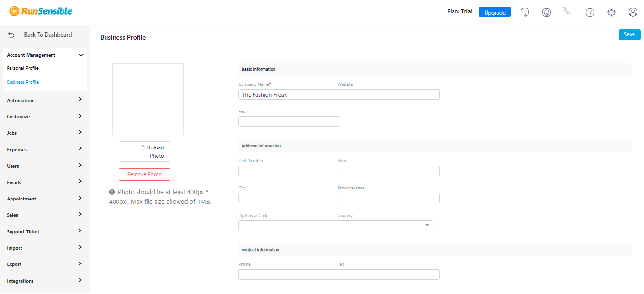
Task: Open the user account icon
Action: point(633,12)
